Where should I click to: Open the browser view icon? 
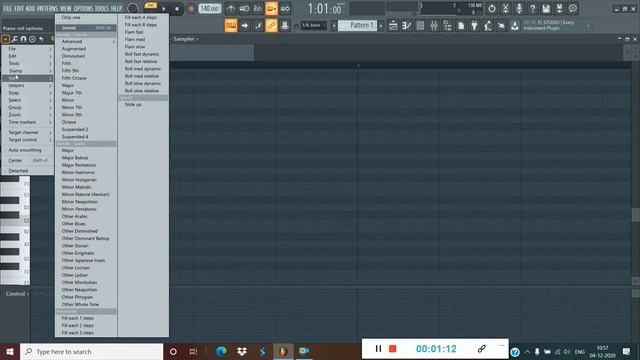[447, 26]
